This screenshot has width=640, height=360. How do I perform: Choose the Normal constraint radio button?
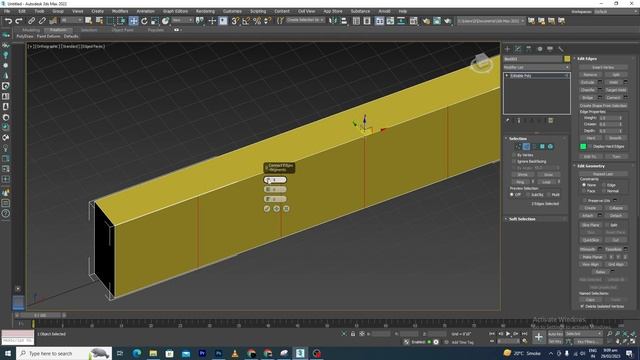[x=604, y=191]
